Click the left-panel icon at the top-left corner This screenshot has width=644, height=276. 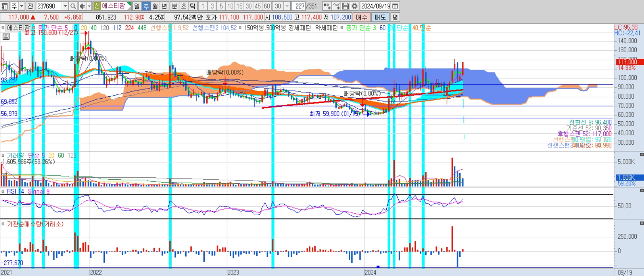(x=5, y=6)
